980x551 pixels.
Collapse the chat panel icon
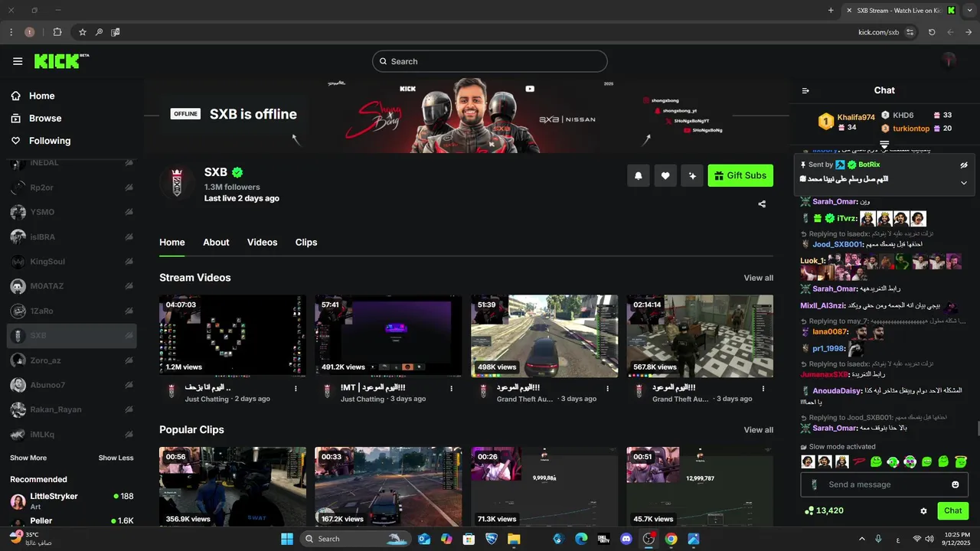[x=805, y=90]
